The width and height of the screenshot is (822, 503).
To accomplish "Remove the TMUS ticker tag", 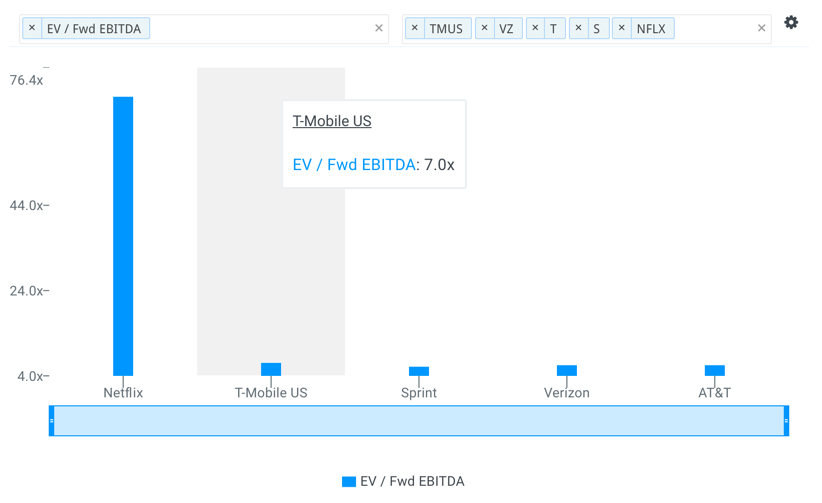I will tap(415, 28).
